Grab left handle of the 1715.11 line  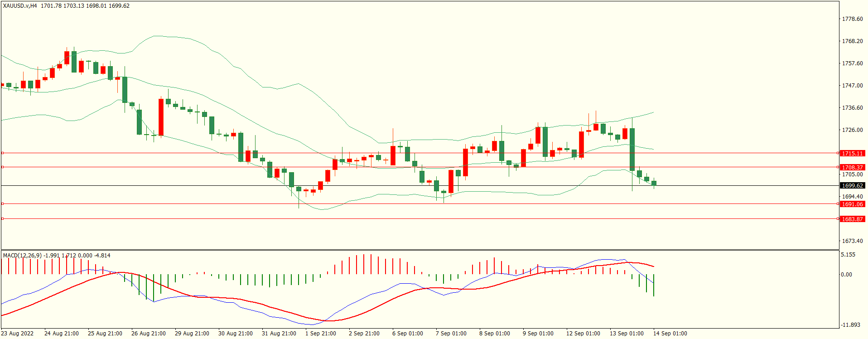click(2, 153)
